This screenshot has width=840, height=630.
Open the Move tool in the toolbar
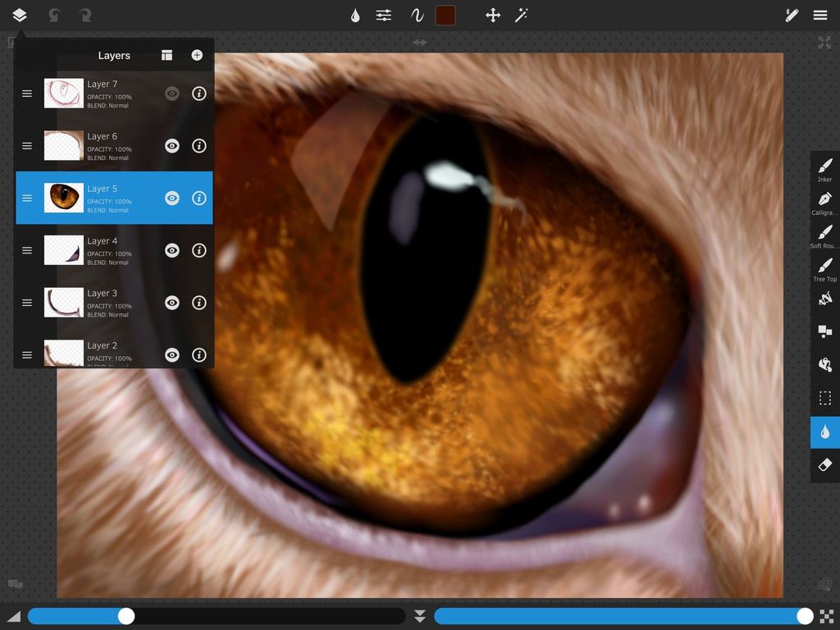pos(492,15)
